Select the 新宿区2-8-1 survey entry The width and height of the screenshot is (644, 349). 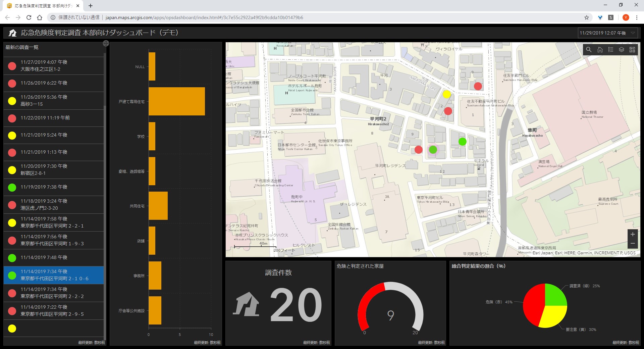54,170
